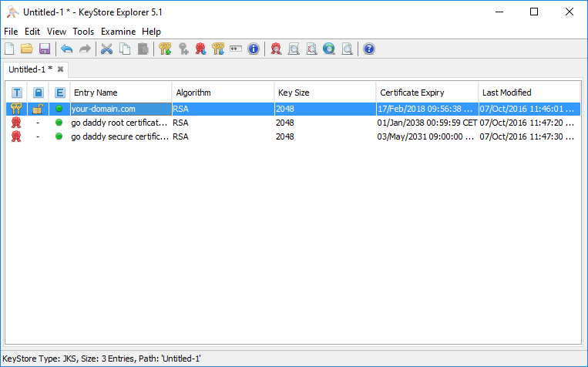Click the blue Help question mark icon

(x=369, y=49)
